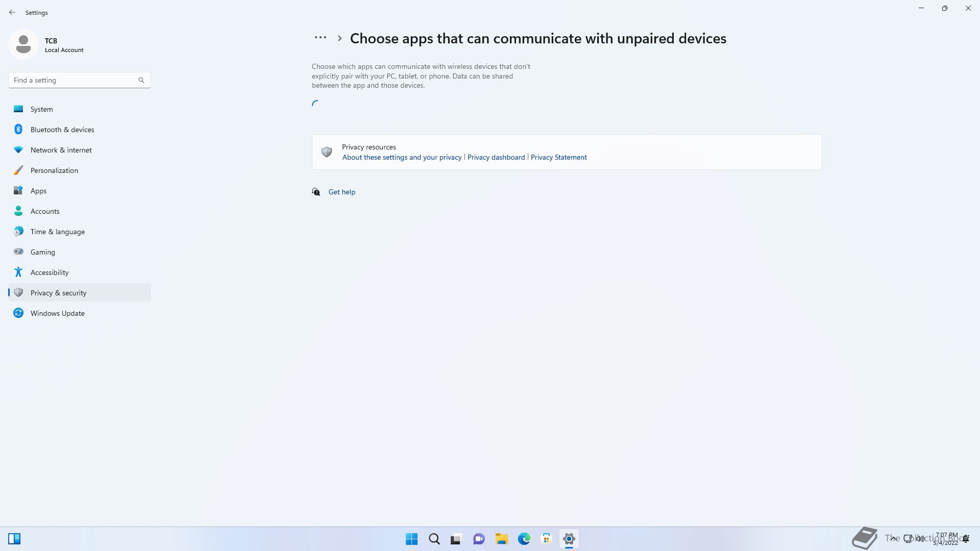Open the Windows Start menu
Screen dimensions: 980x551
[x=411, y=539]
